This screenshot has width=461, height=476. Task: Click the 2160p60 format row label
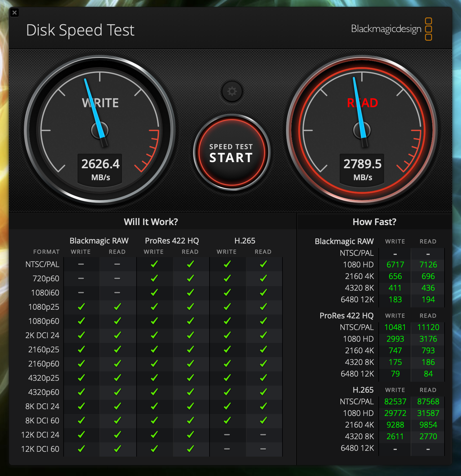tap(44, 364)
